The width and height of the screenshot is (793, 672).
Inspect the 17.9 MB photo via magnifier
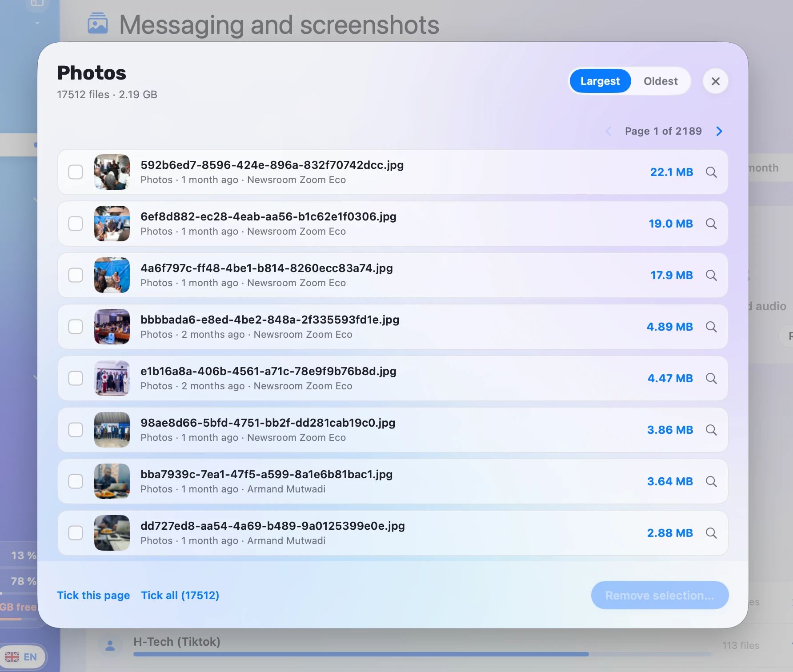[711, 276]
